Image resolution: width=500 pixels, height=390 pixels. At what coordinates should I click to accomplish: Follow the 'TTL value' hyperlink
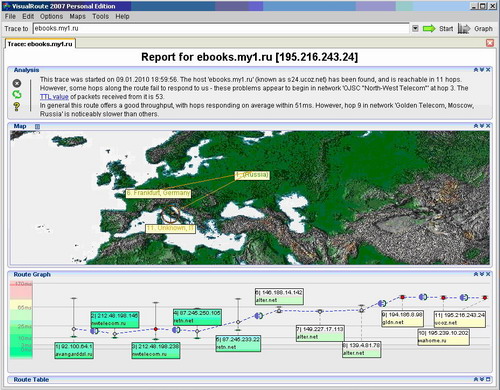[54, 97]
